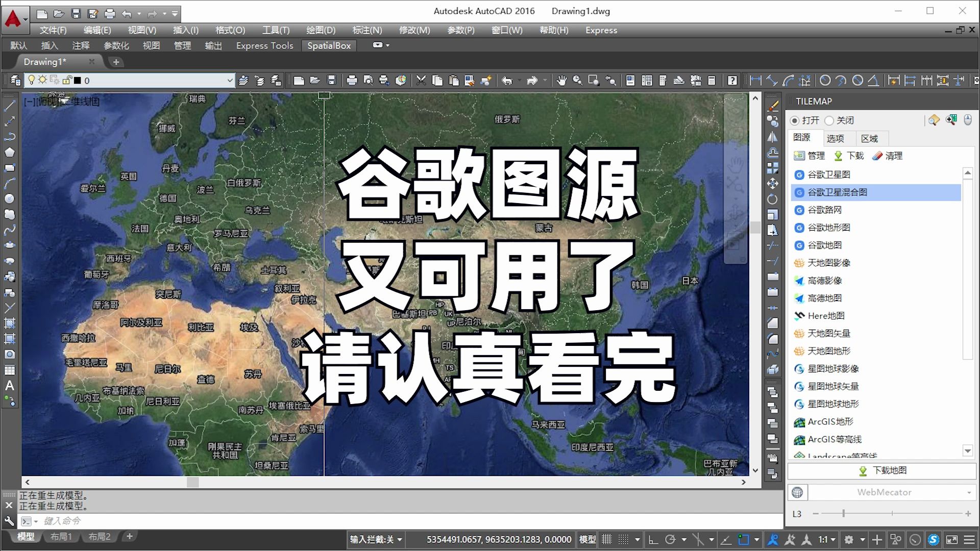
Task: Toggle ortho mode in status bar
Action: [x=653, y=539]
